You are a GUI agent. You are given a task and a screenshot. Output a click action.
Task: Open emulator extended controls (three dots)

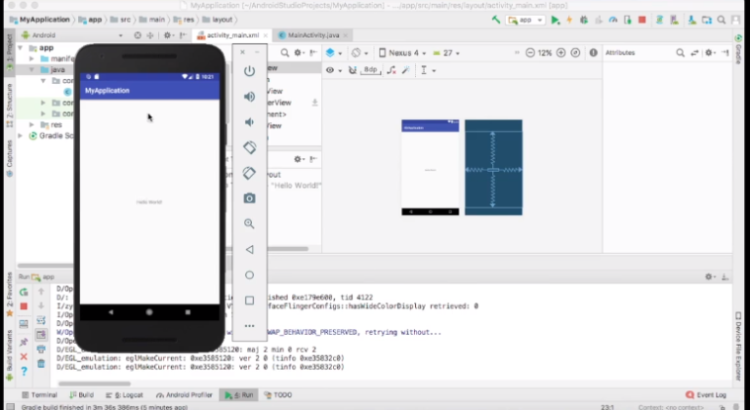(x=250, y=326)
